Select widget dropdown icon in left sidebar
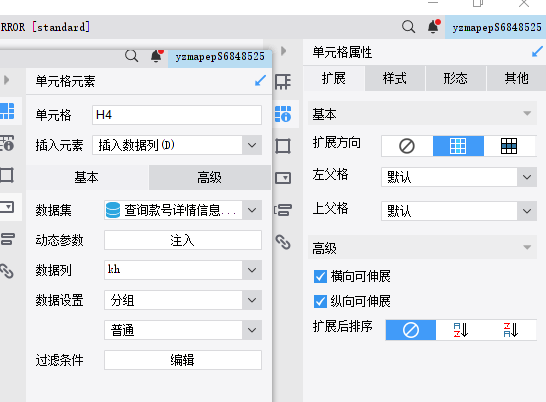The image size is (546, 402). pyautogui.click(x=7, y=207)
